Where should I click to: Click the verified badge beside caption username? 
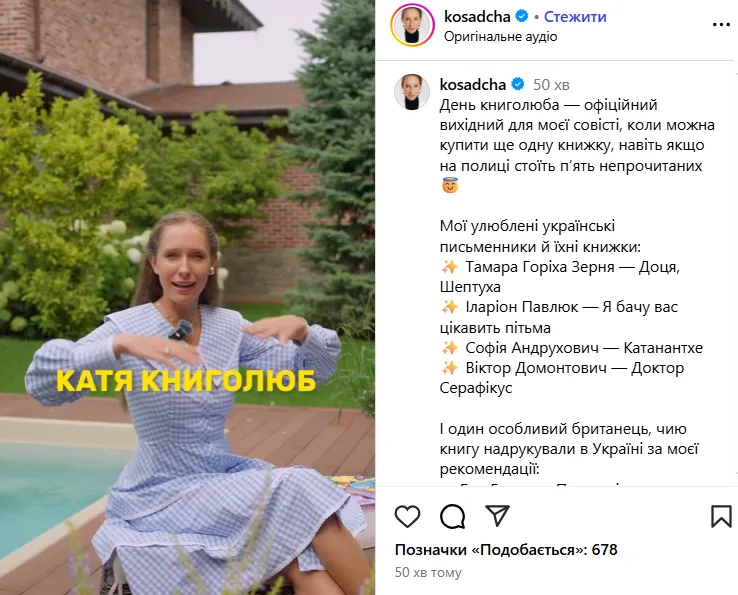[x=518, y=84]
